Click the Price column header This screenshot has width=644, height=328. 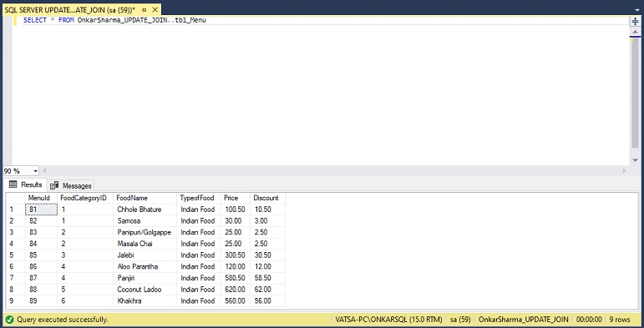pos(236,198)
